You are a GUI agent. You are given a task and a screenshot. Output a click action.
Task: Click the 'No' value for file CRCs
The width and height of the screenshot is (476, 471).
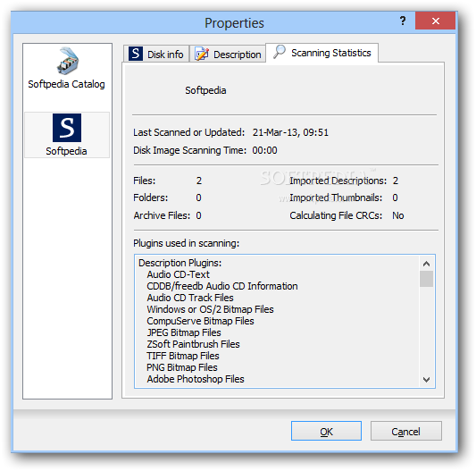click(x=398, y=215)
